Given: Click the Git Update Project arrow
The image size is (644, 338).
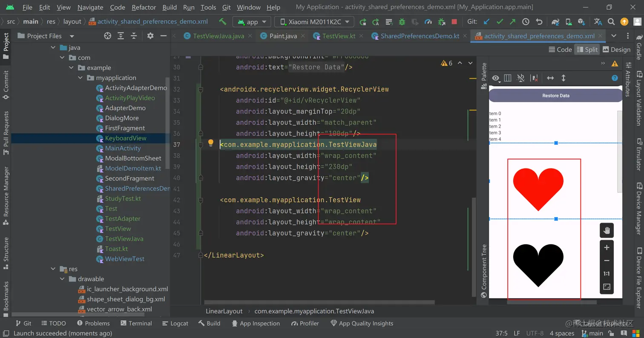Looking at the screenshot, I should point(486,22).
